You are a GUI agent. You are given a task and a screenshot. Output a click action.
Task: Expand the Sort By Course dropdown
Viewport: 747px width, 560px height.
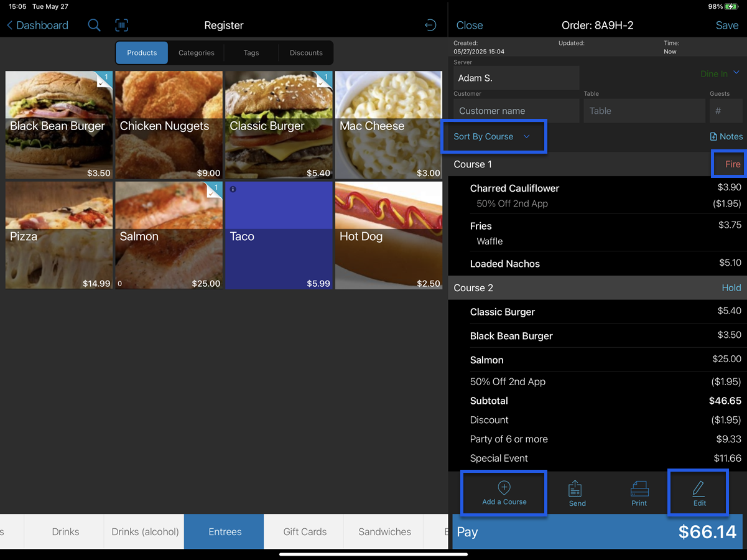[x=493, y=137]
